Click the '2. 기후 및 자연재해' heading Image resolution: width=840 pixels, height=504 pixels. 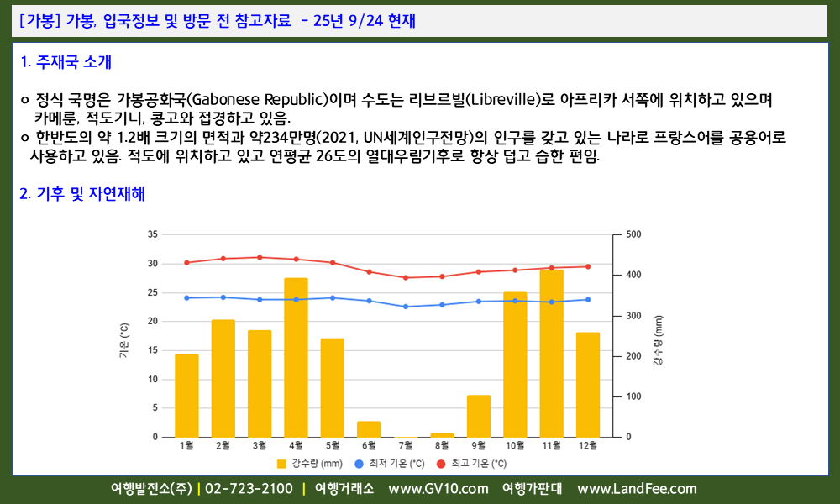click(x=82, y=194)
